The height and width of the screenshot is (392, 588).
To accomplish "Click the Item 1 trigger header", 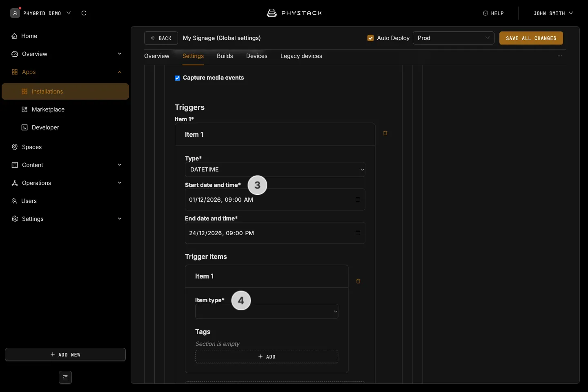I will (275, 135).
